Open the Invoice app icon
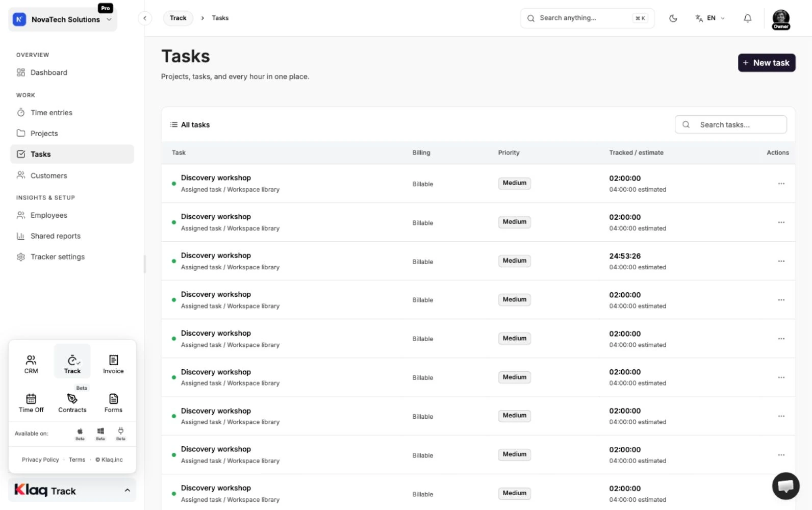The width and height of the screenshot is (812, 510). point(113,364)
